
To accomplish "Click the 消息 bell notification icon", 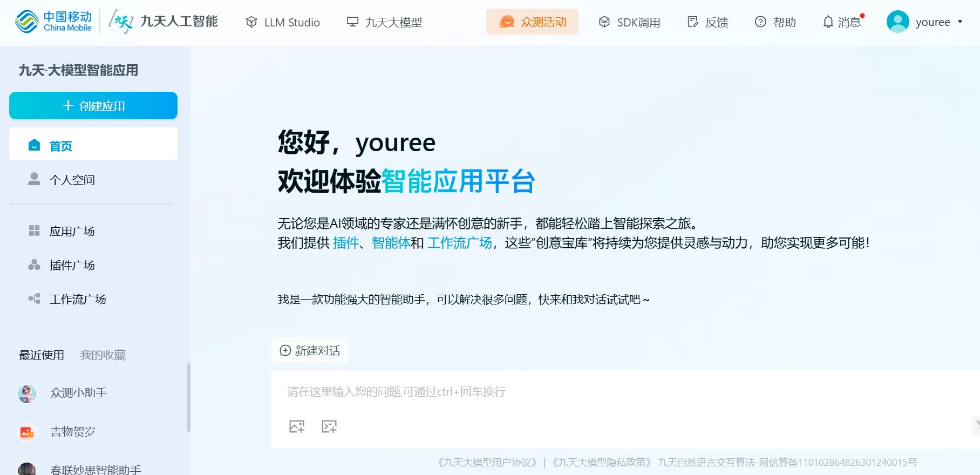I will click(828, 22).
